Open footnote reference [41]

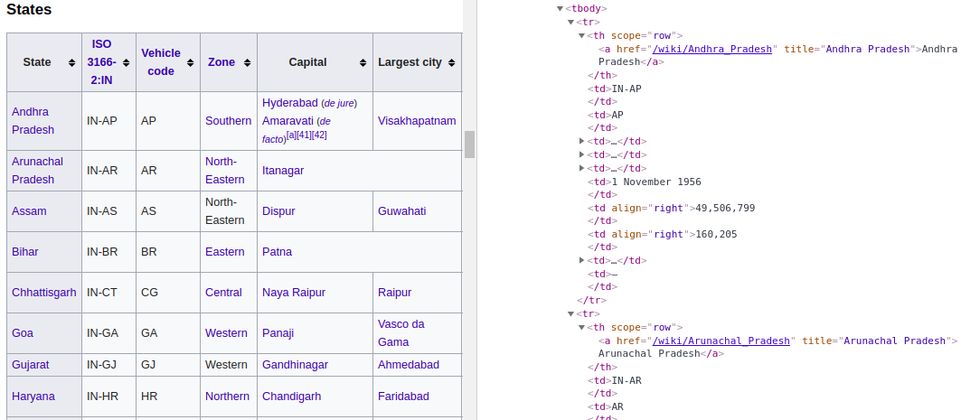point(304,135)
